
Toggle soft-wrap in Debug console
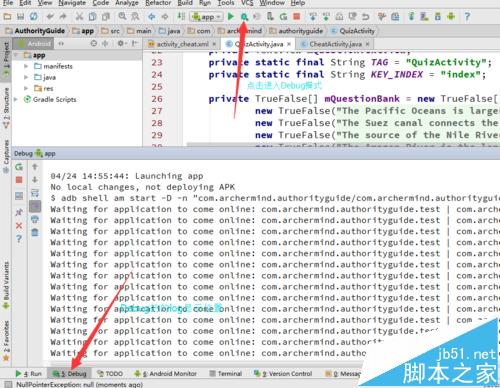35,193
